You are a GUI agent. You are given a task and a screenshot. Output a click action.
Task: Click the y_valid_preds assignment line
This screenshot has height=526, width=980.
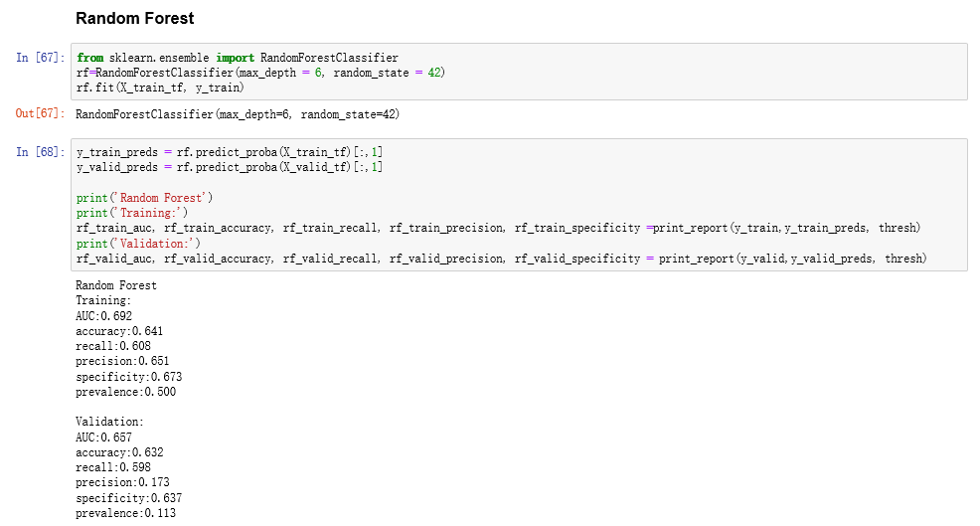(230, 167)
